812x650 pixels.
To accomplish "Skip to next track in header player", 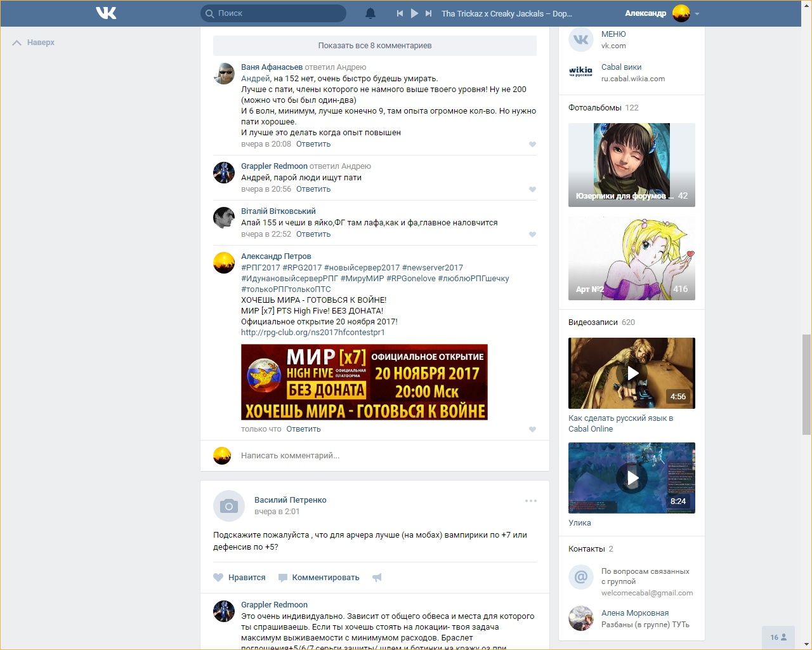I will click(429, 13).
